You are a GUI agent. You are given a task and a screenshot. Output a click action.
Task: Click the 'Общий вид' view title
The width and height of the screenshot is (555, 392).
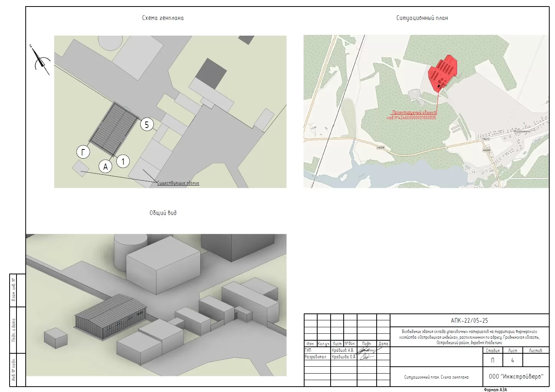tap(163, 213)
